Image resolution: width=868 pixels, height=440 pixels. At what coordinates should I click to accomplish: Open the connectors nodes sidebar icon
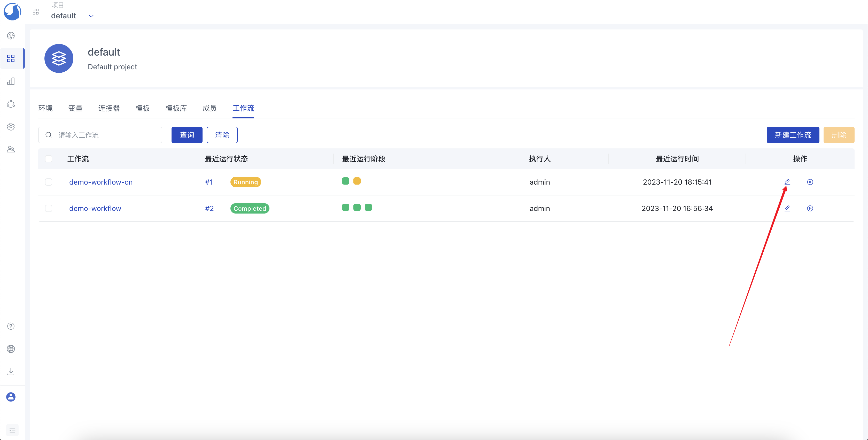click(x=11, y=104)
